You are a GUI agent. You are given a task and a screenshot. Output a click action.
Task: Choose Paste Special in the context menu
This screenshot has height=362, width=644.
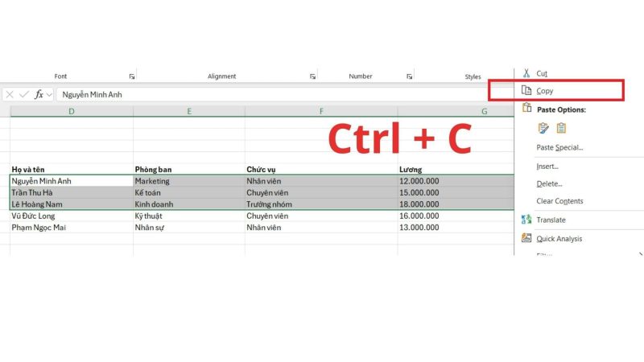pyautogui.click(x=559, y=147)
